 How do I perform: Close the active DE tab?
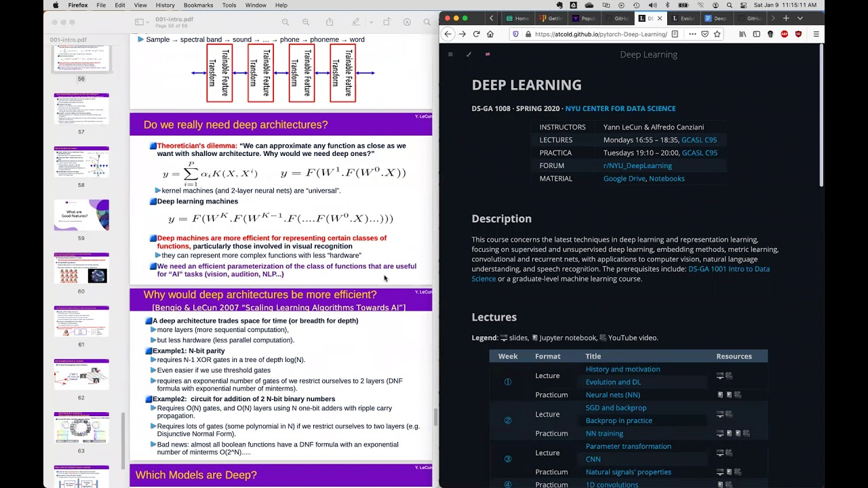pos(660,18)
